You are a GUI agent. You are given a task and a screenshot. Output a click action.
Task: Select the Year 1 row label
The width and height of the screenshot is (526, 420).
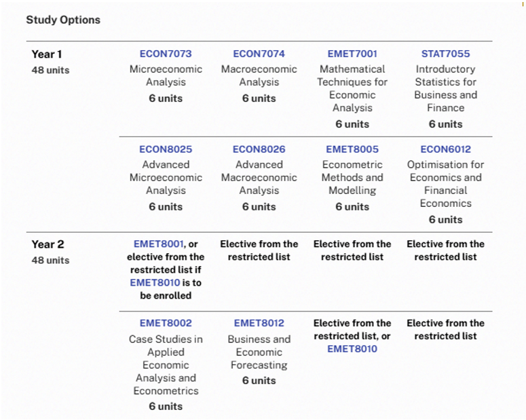point(47,54)
